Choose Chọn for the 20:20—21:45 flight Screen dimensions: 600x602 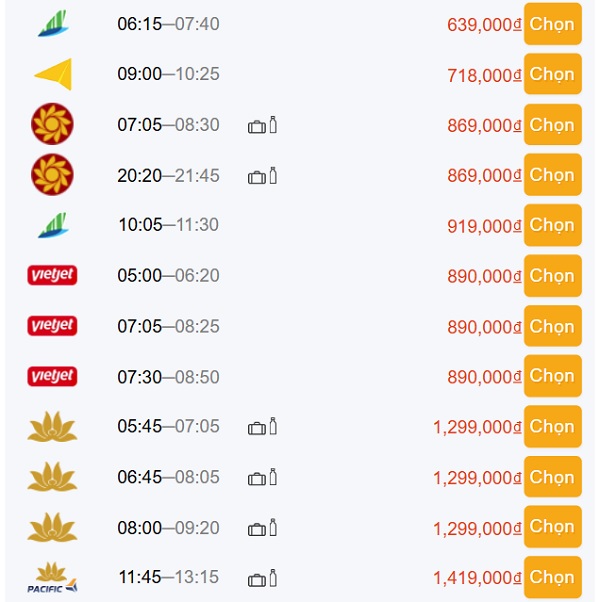click(x=552, y=175)
